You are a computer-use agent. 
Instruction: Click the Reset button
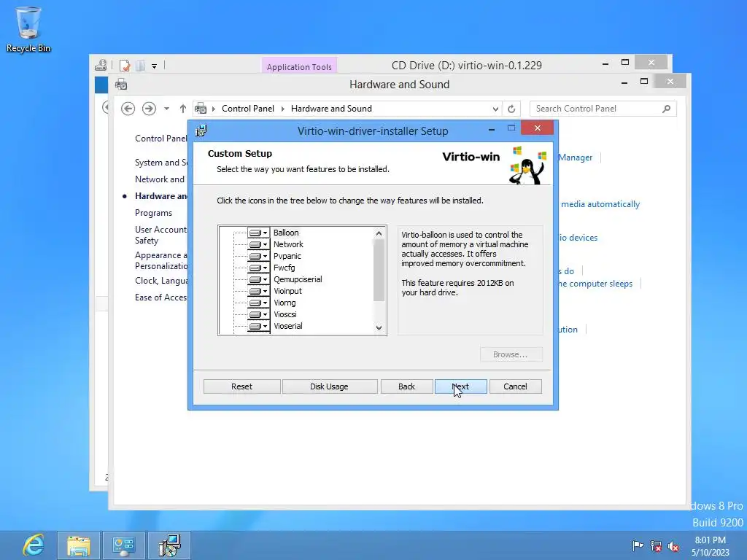pyautogui.click(x=241, y=386)
